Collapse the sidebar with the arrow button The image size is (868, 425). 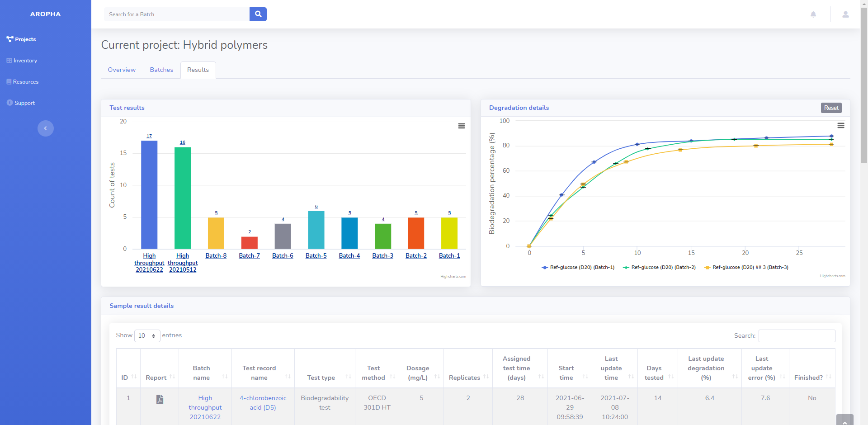46,128
